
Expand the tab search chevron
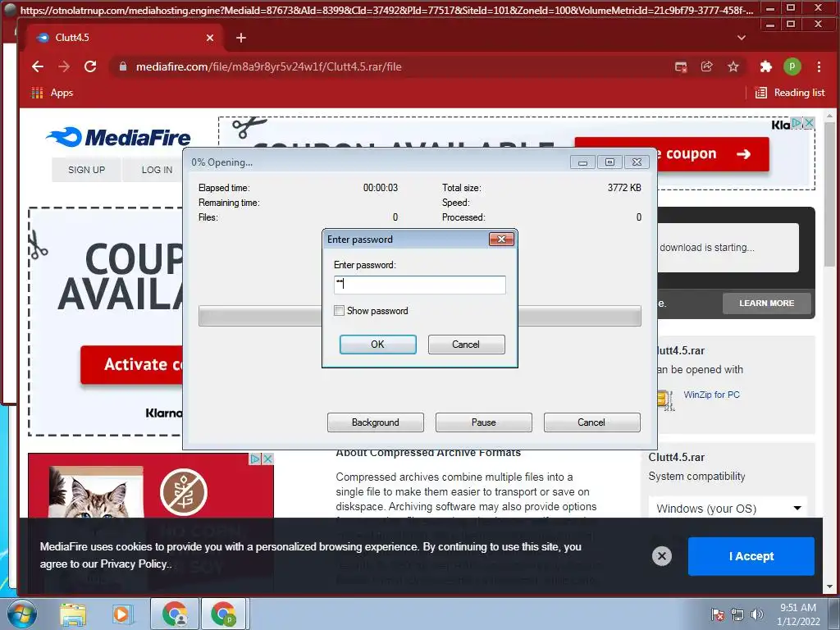[x=742, y=38]
